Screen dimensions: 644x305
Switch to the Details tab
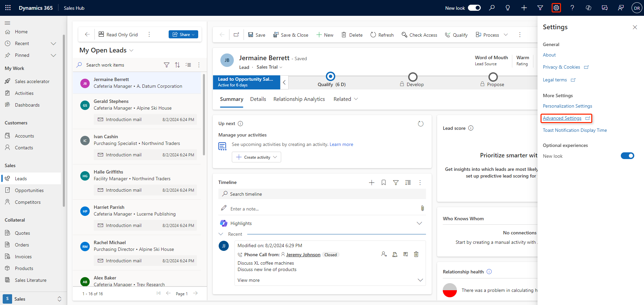pos(258,99)
